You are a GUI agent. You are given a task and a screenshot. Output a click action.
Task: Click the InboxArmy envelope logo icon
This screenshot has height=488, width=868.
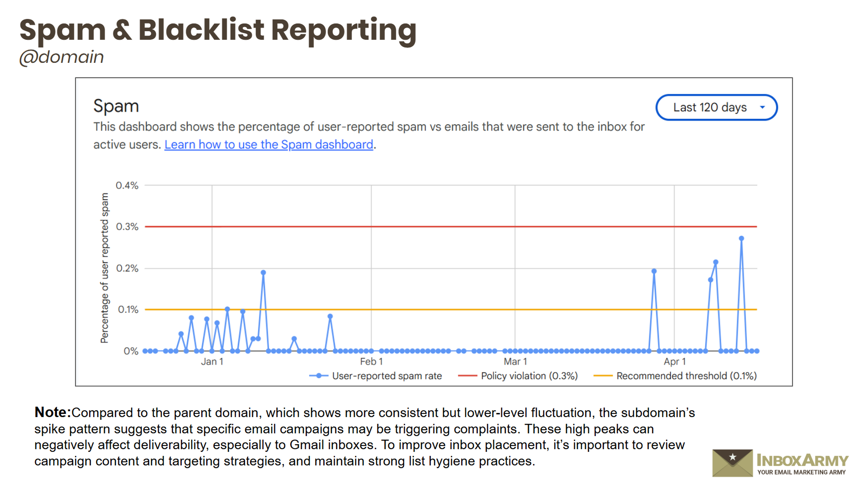[732, 463]
